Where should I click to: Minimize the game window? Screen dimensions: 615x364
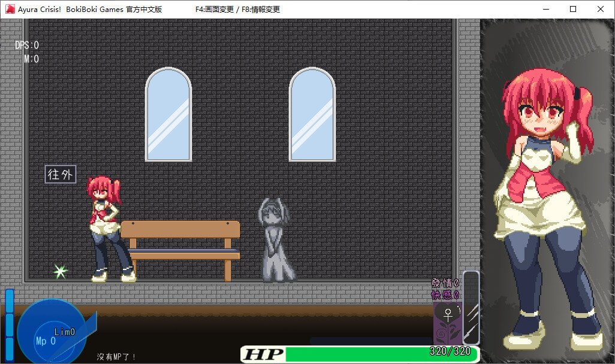tap(545, 9)
